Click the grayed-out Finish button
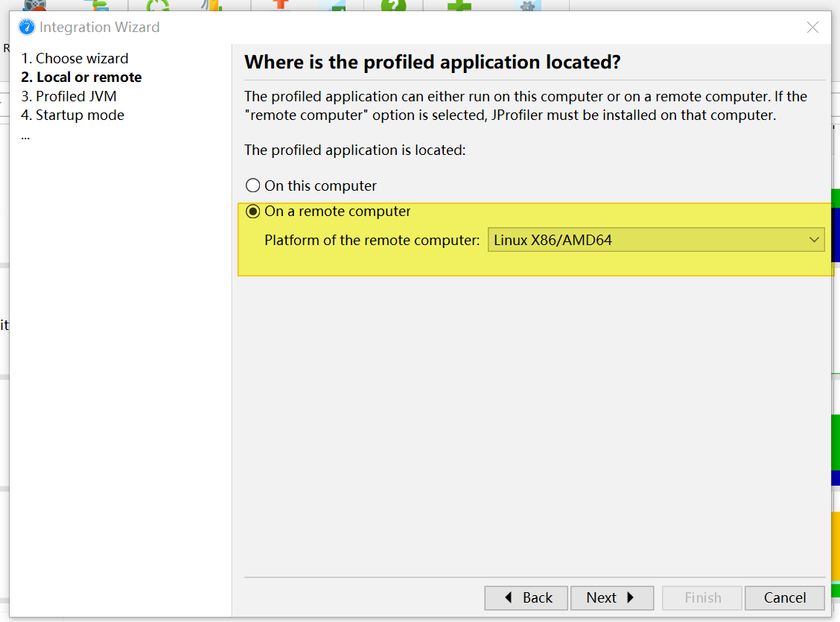This screenshot has width=840, height=622. pos(702,598)
